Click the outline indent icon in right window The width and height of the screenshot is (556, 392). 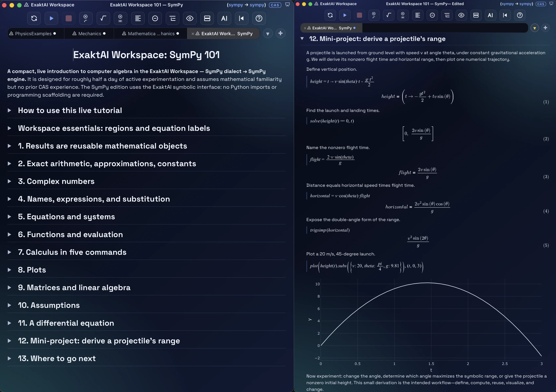click(447, 15)
